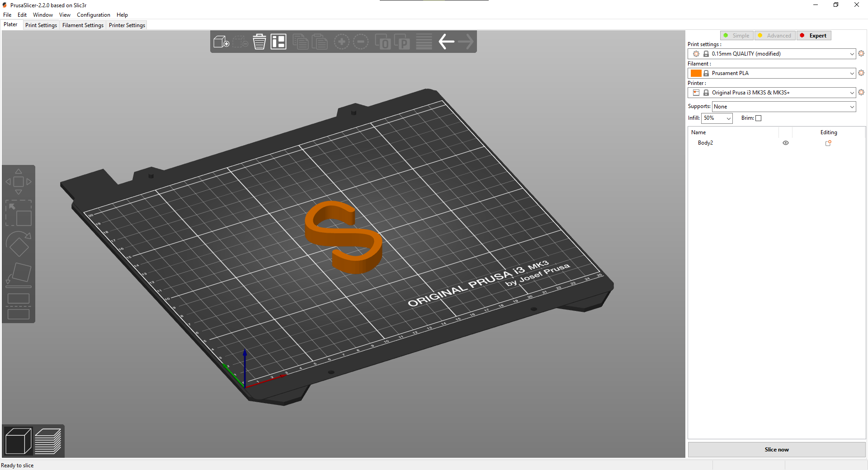Switch to the Print Settings tab

pyautogui.click(x=41, y=25)
